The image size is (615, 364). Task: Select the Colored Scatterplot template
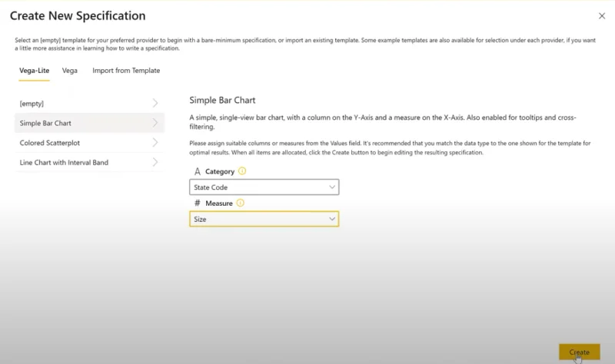(x=89, y=143)
